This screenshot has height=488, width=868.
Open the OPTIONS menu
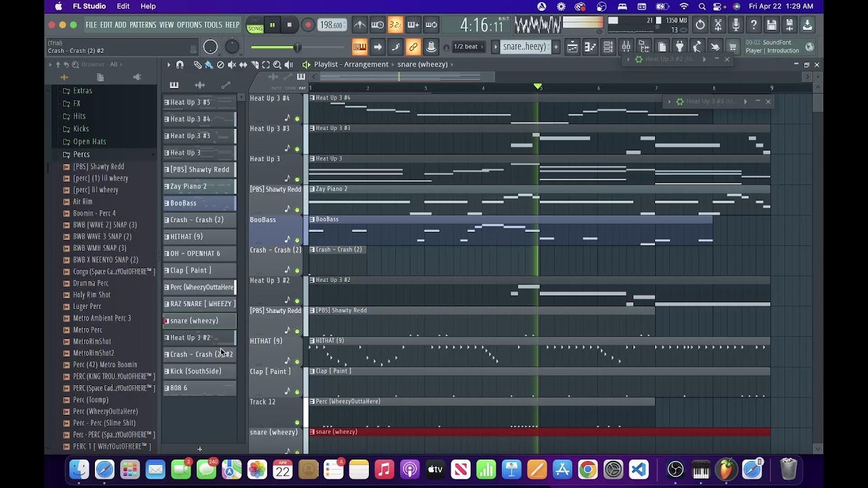(189, 25)
